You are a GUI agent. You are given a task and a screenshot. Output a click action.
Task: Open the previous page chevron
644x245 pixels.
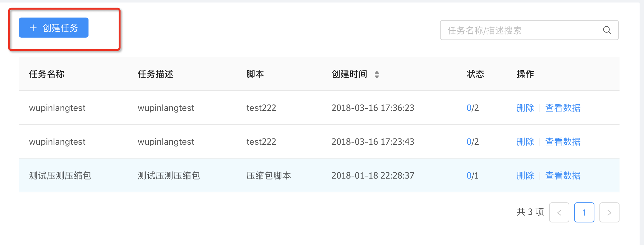(x=559, y=212)
